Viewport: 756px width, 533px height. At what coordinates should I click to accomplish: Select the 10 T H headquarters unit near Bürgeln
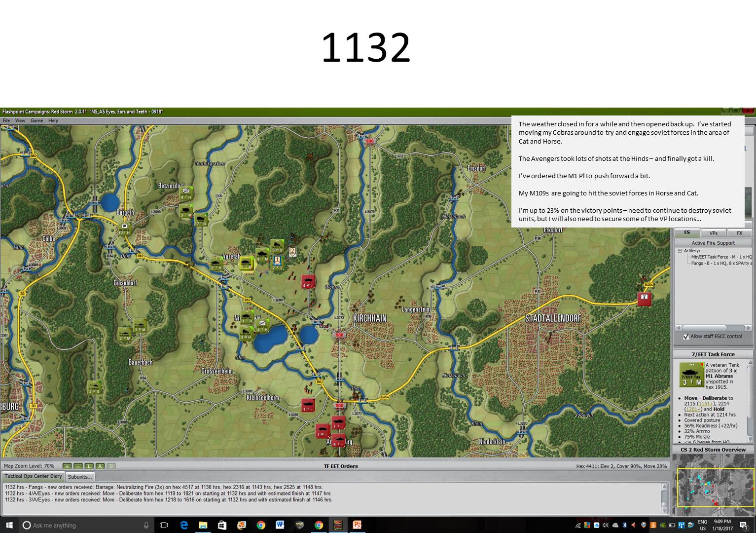pyautogui.click(x=124, y=229)
